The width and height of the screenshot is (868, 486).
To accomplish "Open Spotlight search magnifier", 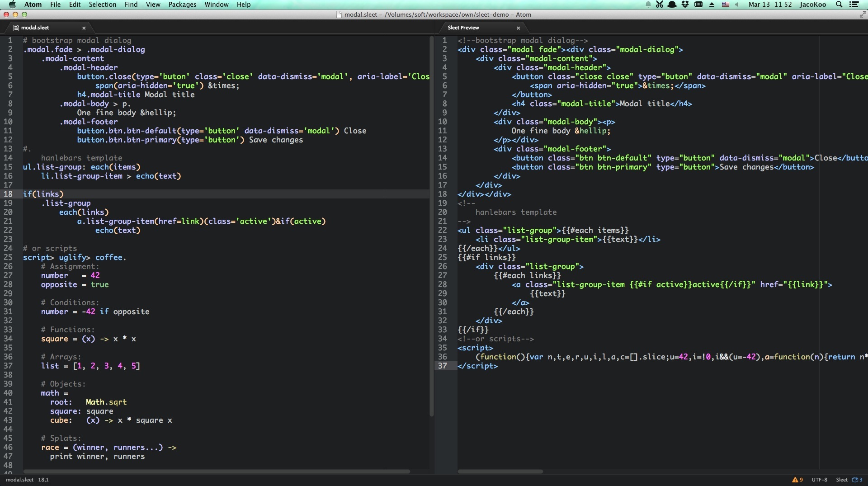I will [839, 5].
